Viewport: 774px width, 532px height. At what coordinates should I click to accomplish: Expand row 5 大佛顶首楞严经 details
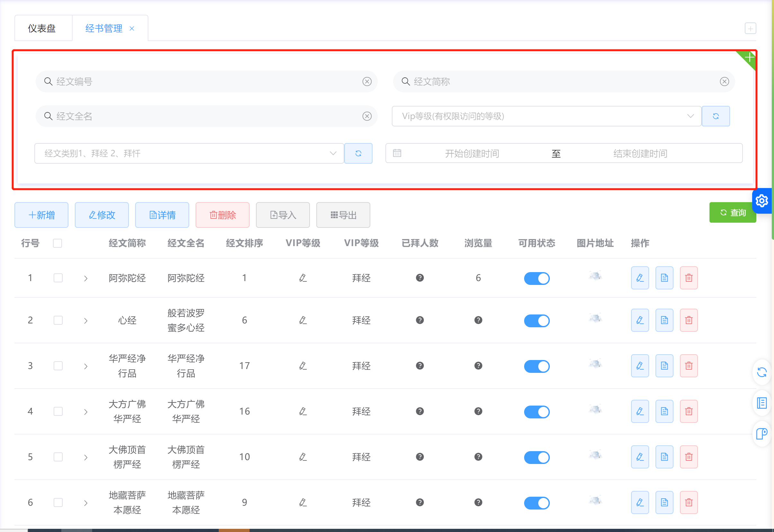86,457
